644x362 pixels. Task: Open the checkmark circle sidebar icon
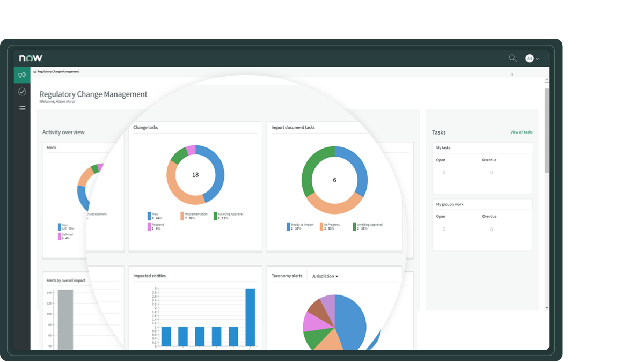pyautogui.click(x=22, y=92)
